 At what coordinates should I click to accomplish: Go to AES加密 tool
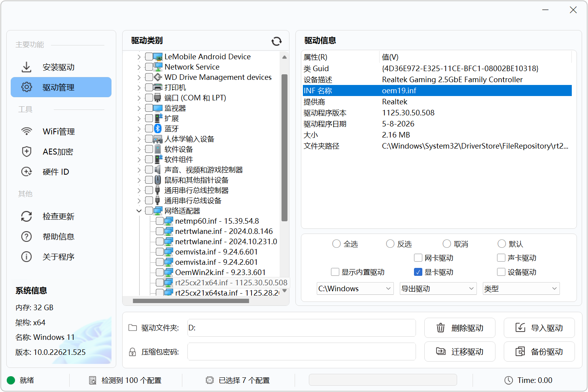[x=61, y=151]
